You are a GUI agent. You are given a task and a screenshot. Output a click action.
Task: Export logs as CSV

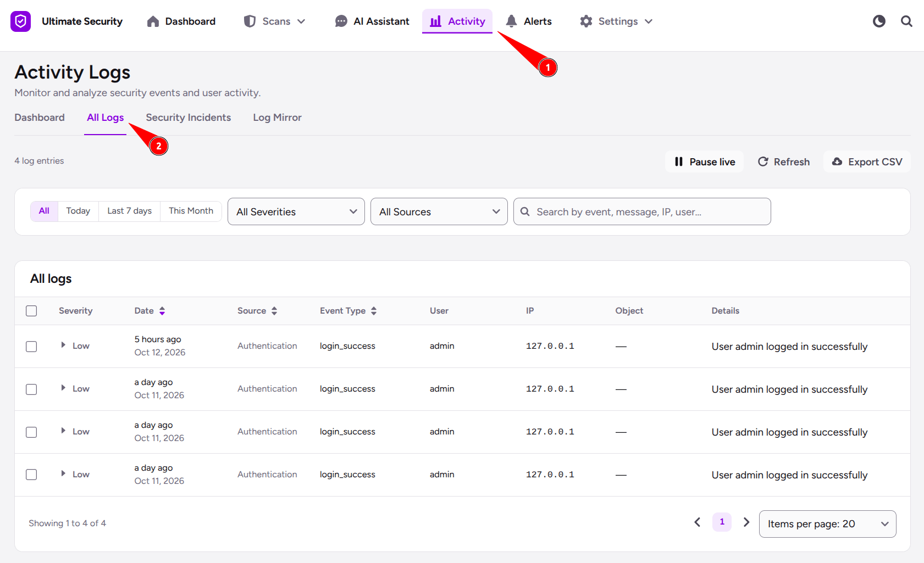(867, 161)
